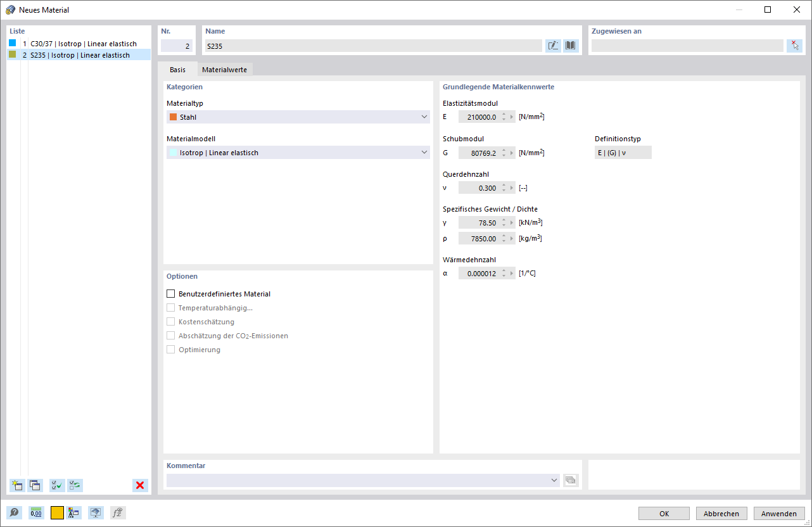
Task: Click the yellow color square at bottom toolbar
Action: coord(57,513)
